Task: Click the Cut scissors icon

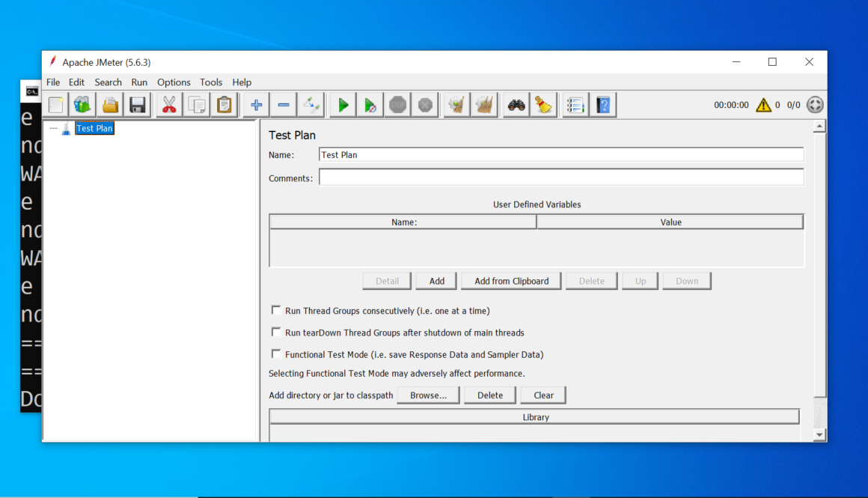Action: [x=170, y=106]
